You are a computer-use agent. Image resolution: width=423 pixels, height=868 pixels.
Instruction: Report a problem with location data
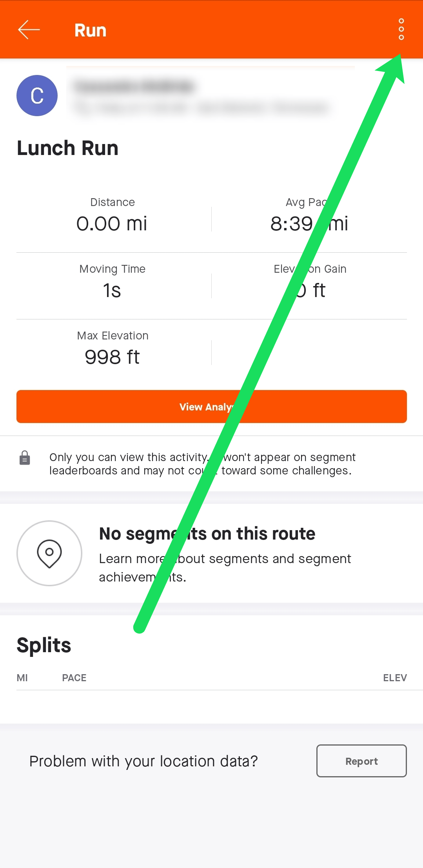361,760
